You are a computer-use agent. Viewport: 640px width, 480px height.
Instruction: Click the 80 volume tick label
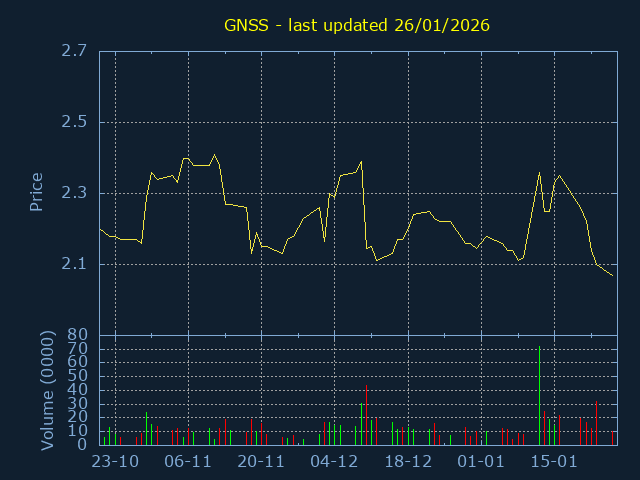tap(77, 335)
